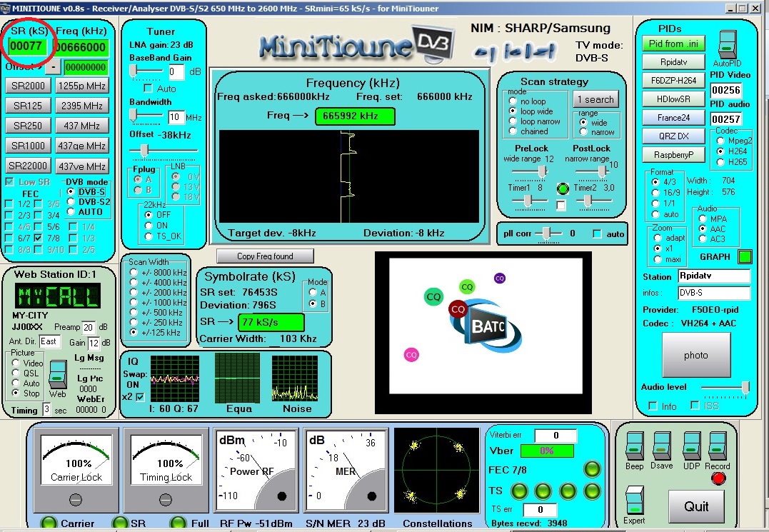Image resolution: width=769 pixels, height=532 pixels.
Task: Check the Info checkbox
Action: pos(653,406)
